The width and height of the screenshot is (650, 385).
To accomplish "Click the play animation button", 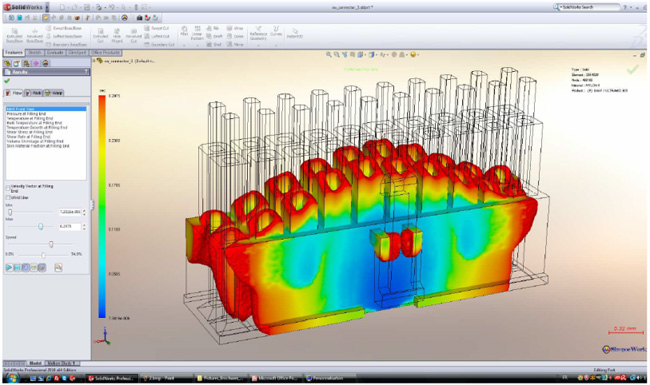I will point(9,268).
